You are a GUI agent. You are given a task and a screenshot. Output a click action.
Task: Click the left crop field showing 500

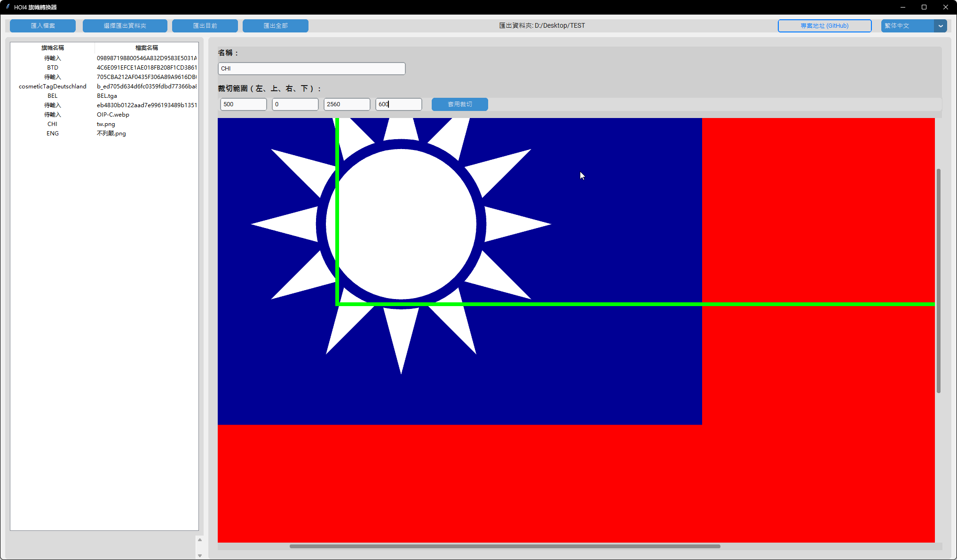[243, 104]
